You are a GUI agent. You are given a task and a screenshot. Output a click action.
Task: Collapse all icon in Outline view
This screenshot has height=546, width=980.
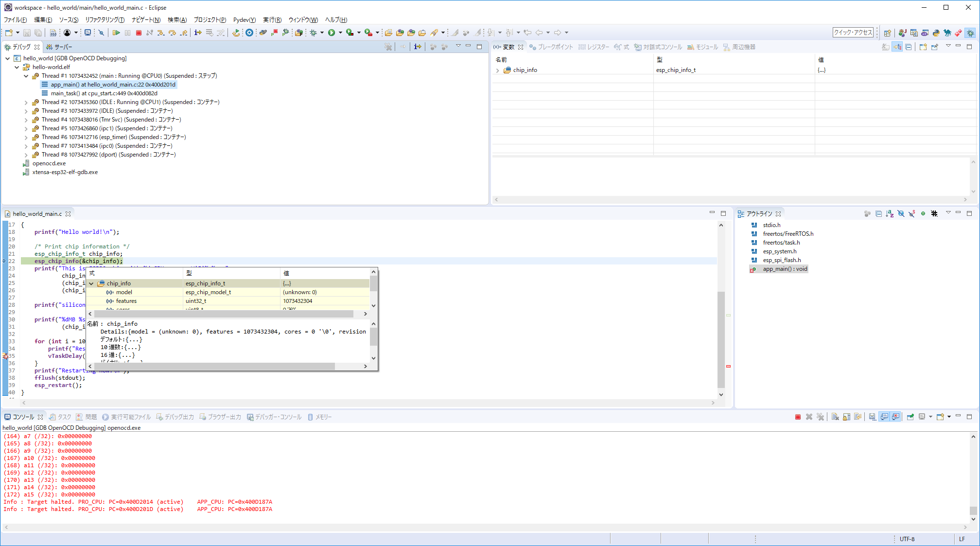point(878,214)
